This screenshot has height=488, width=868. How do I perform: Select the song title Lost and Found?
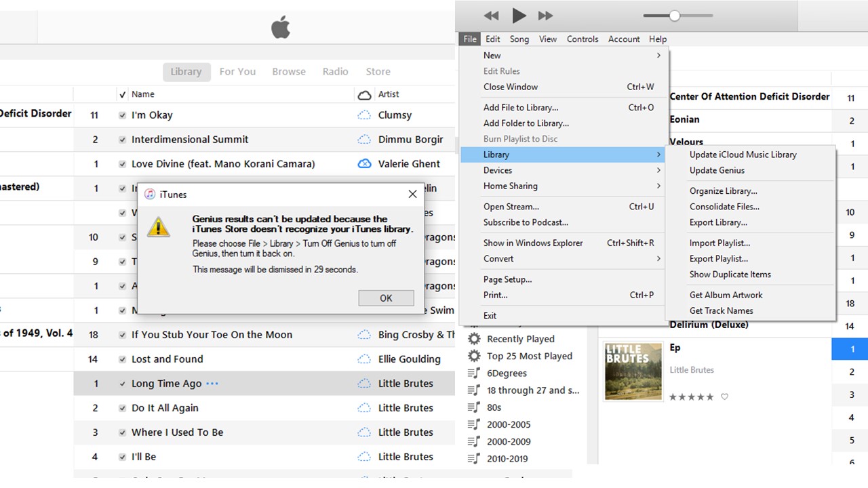pos(167,359)
